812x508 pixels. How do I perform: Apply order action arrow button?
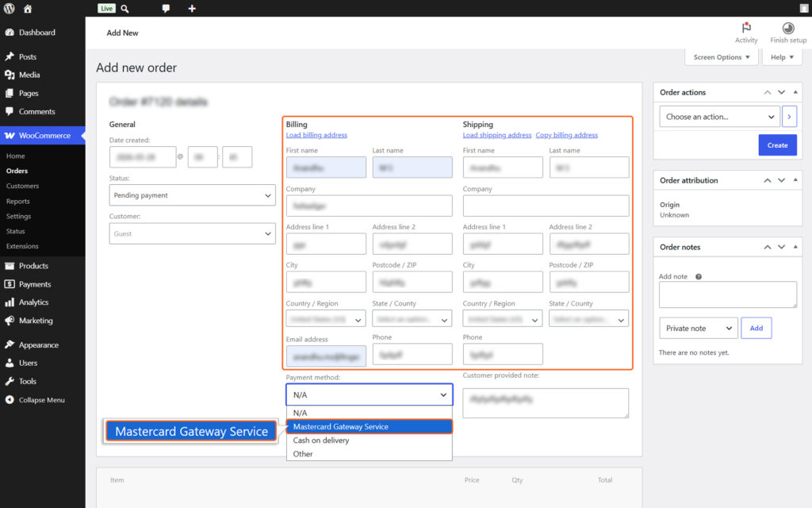(x=789, y=117)
